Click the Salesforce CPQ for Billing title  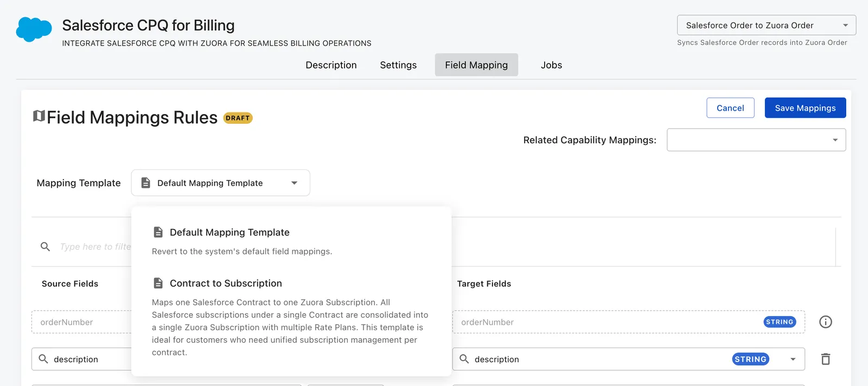148,26
